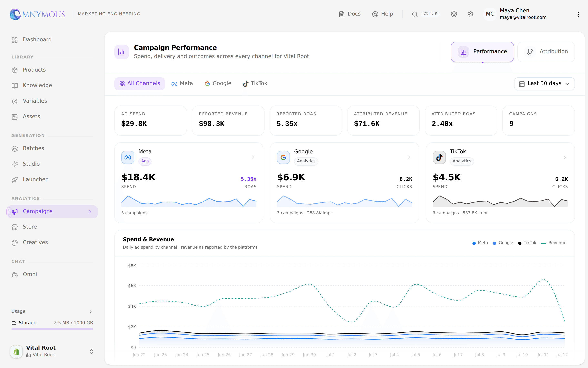This screenshot has height=368, width=588.
Task: Click the Google logo icon on Google card
Action: (283, 157)
